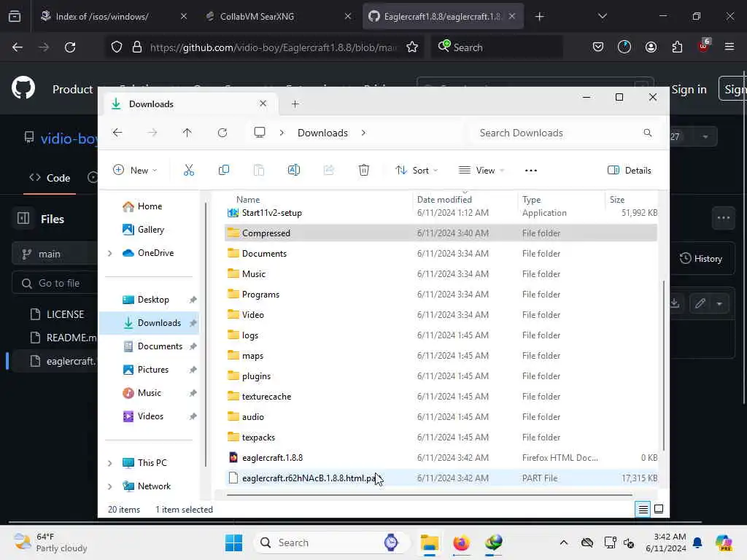
Task: Click the Explorer back arrow
Action: [x=117, y=133]
